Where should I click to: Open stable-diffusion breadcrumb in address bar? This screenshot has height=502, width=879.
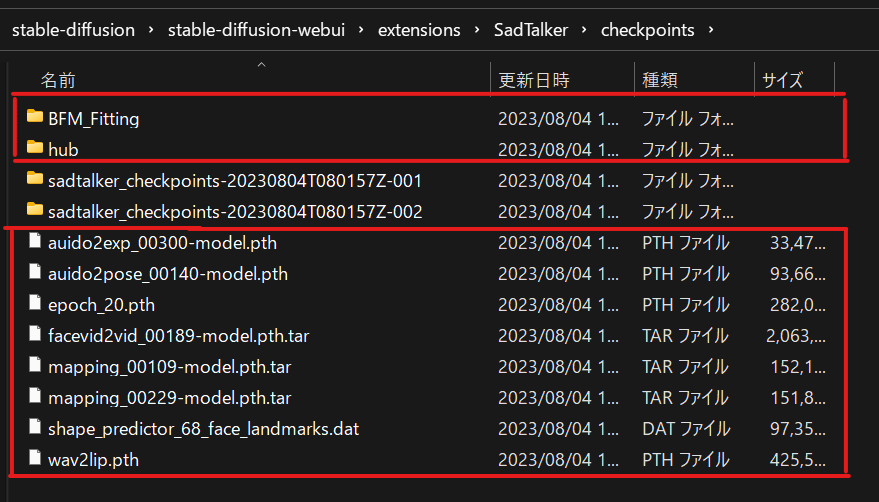click(73, 30)
